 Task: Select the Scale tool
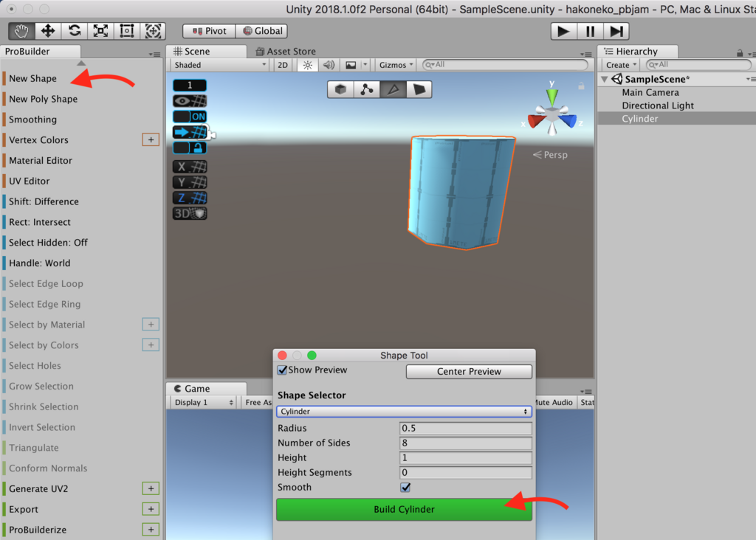coord(100,31)
